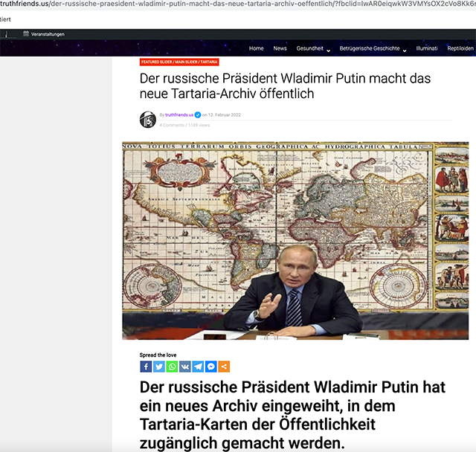Click the 4 Comments link
The image size is (476, 452).
[x=172, y=125]
